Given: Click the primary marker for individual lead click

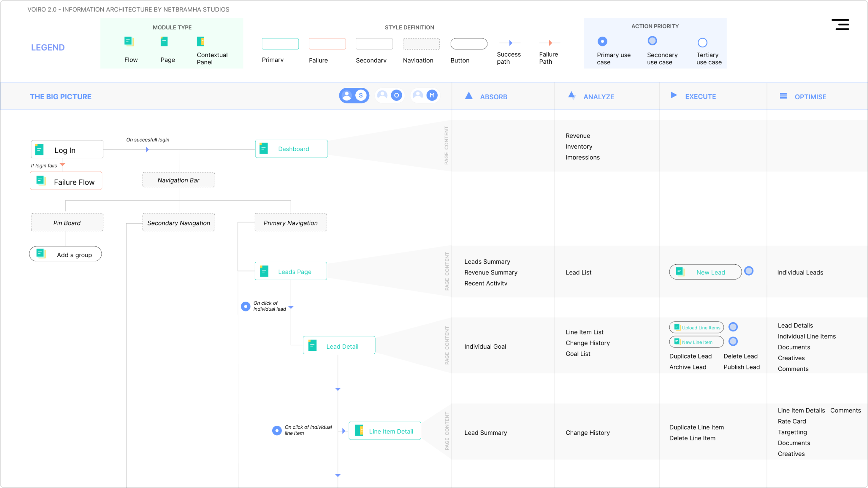Looking at the screenshot, I should 245,307.
